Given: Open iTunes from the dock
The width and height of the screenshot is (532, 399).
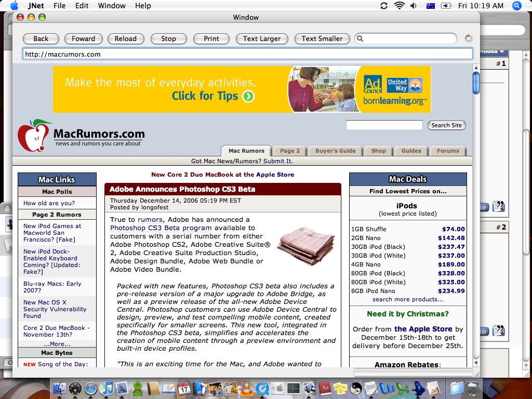Looking at the screenshot, I should click(107, 389).
